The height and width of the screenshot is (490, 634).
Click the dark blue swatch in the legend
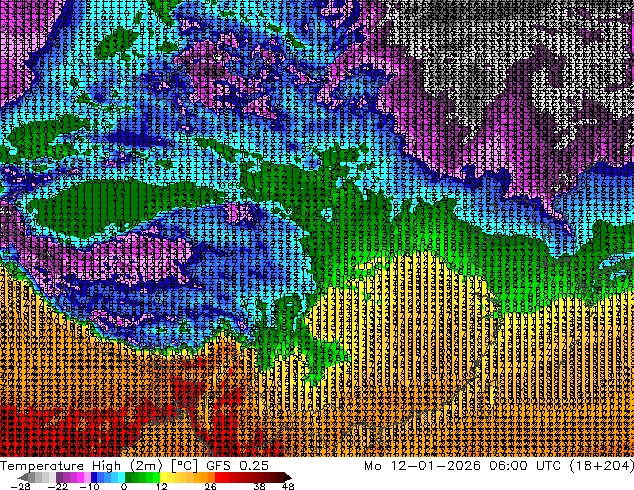pos(94,477)
